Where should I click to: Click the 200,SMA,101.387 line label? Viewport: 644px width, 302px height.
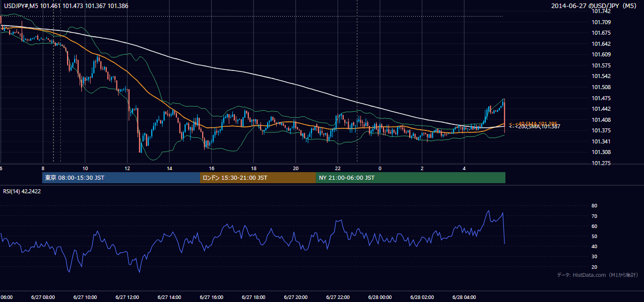tap(534, 127)
